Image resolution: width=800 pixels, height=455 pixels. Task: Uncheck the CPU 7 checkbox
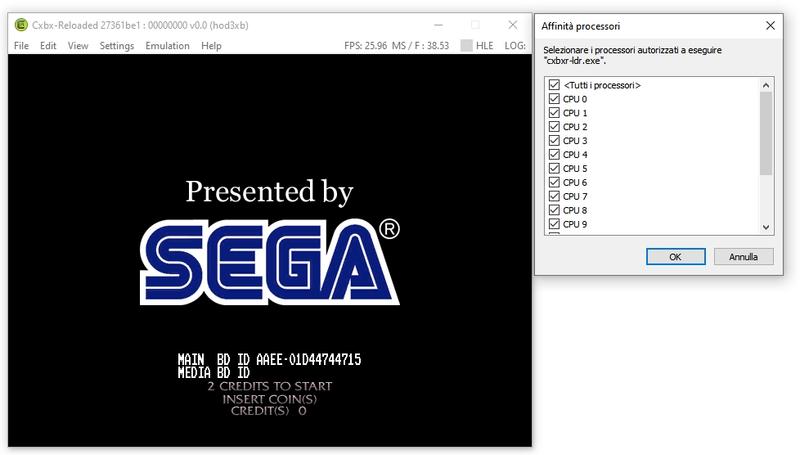554,196
